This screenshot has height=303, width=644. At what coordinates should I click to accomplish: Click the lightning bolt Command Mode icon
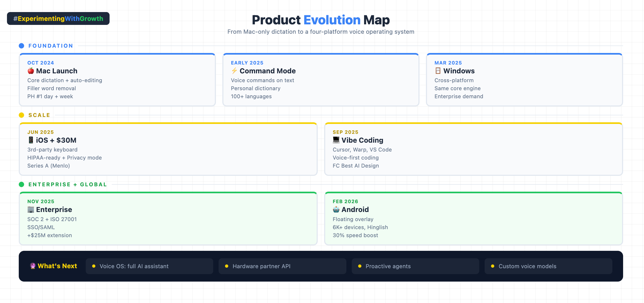tap(234, 71)
